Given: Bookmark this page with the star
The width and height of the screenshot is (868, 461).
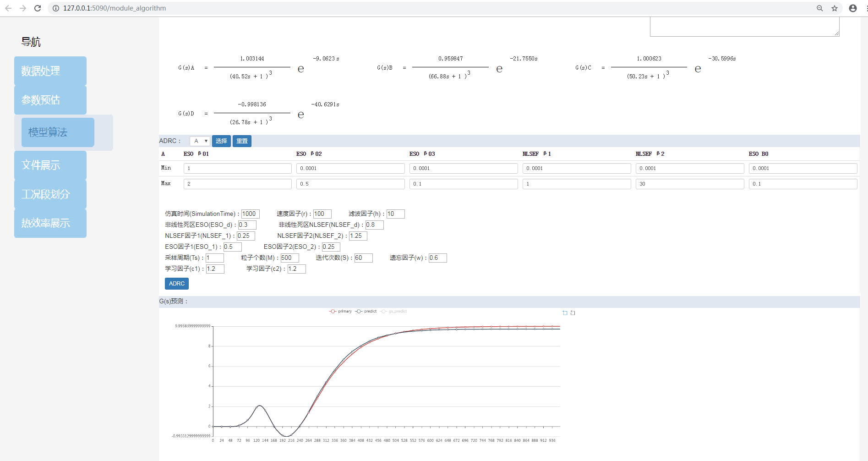Looking at the screenshot, I should click(x=835, y=8).
